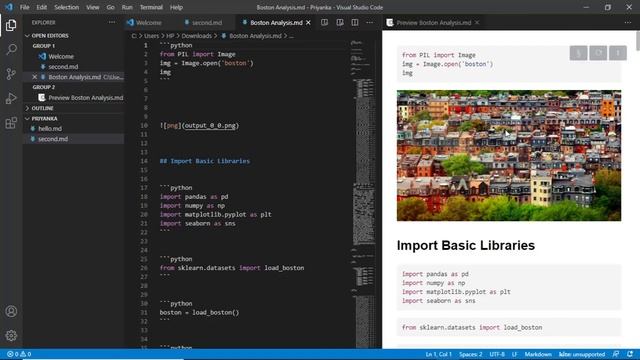The image size is (640, 360).
Task: Switch to the Welcome tab
Action: point(149,23)
